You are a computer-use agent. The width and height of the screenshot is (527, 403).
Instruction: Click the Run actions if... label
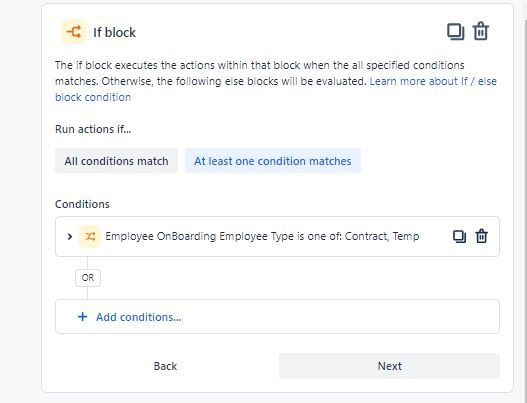click(93, 129)
